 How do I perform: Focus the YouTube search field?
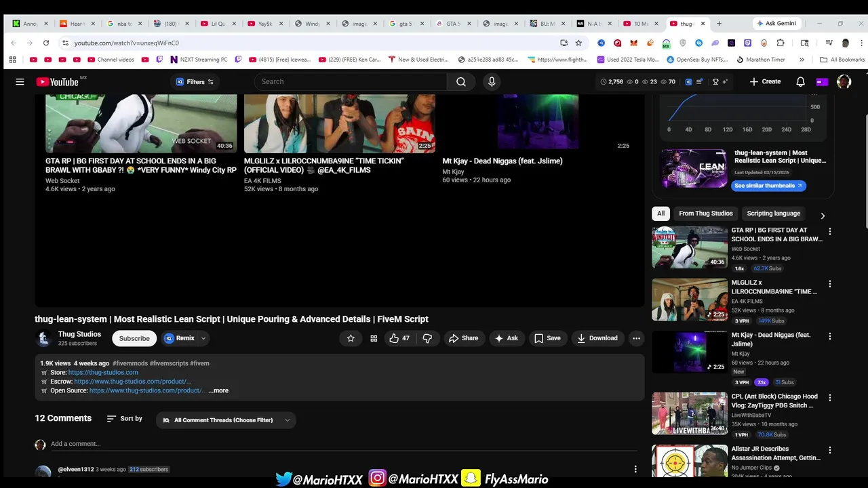pos(351,81)
